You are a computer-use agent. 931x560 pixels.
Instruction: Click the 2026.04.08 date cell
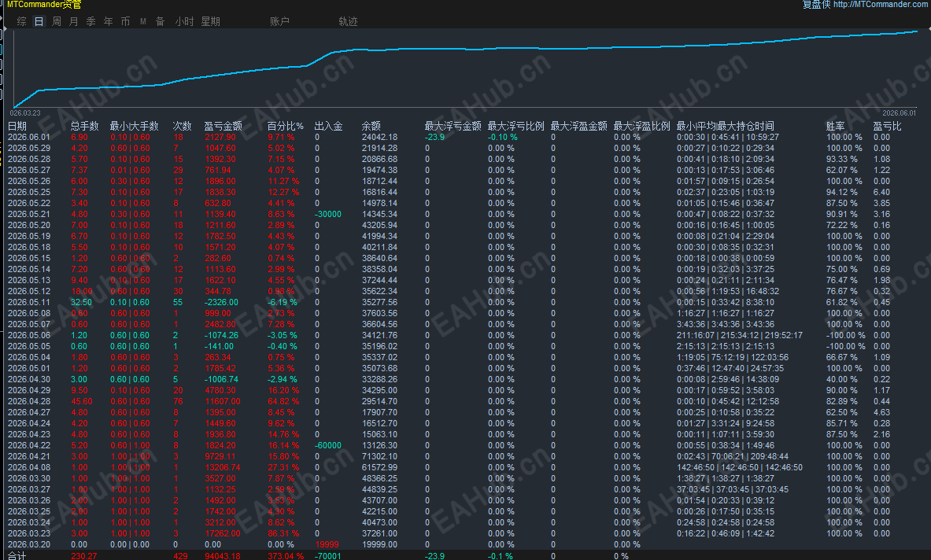click(29, 467)
